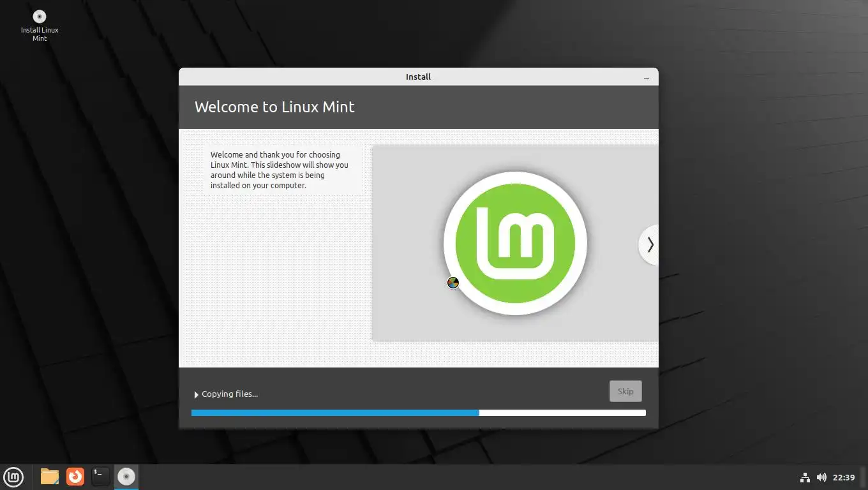Launch the Files manager from the panel
The width and height of the screenshot is (868, 490).
point(50,477)
